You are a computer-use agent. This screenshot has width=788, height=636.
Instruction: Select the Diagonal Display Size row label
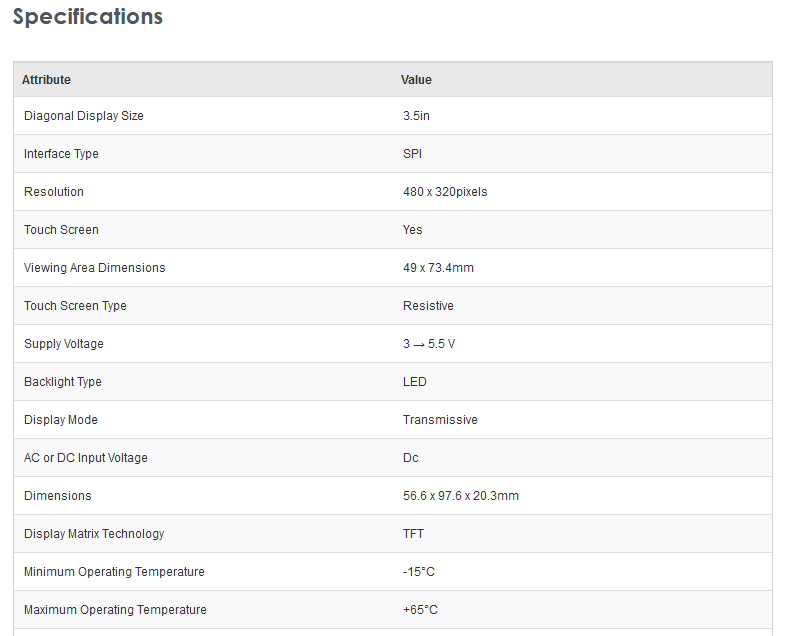84,116
